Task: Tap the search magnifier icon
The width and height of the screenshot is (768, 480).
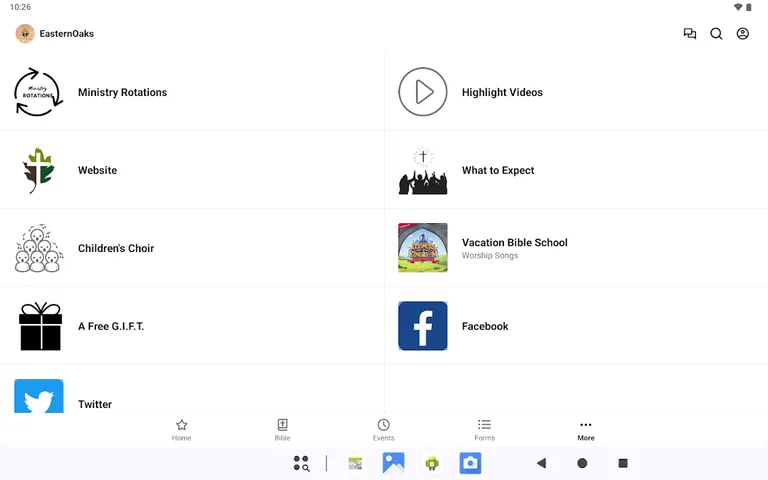Action: (716, 33)
